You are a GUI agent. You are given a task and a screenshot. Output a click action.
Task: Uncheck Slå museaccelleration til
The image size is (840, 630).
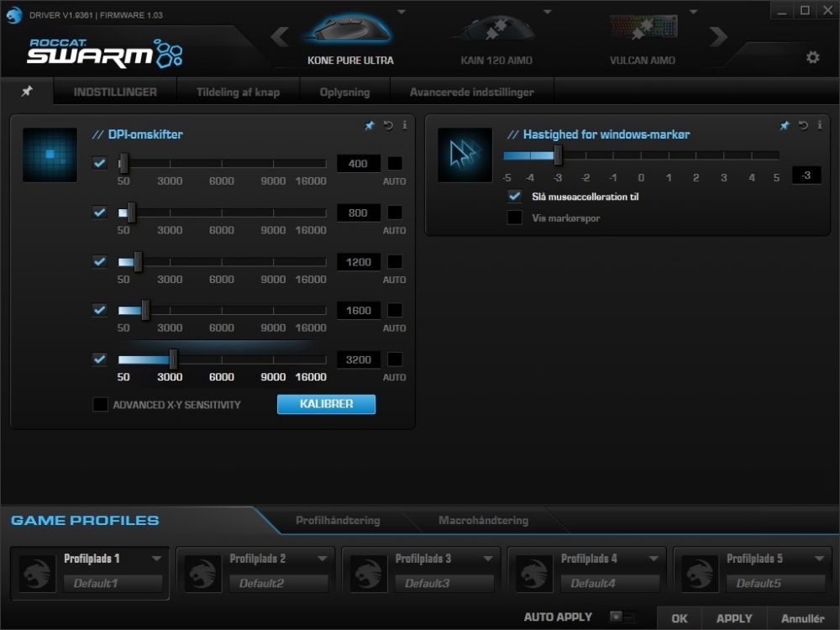pyautogui.click(x=514, y=196)
